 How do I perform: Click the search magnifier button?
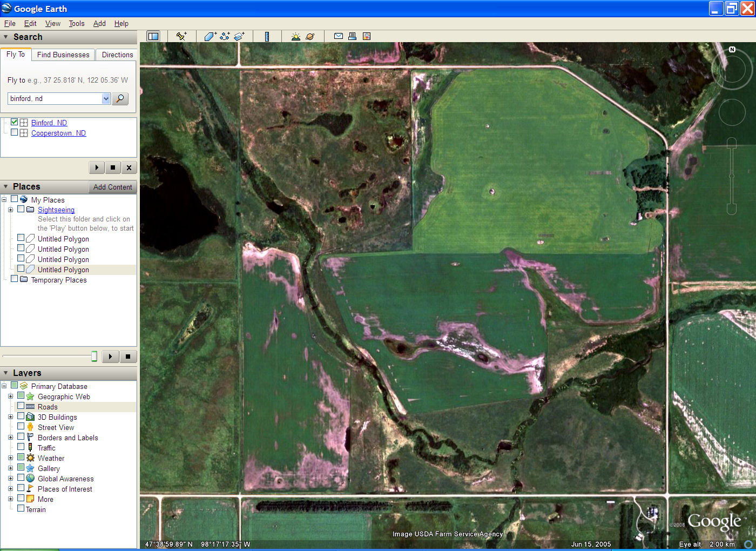(120, 98)
